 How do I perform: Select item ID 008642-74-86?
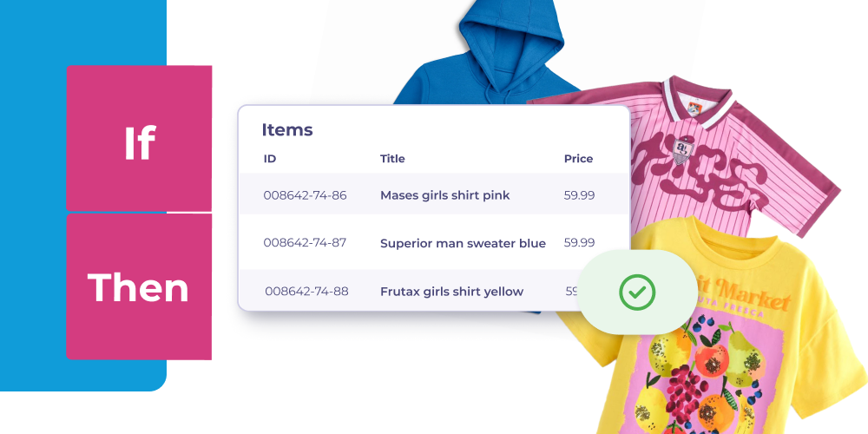tap(305, 195)
